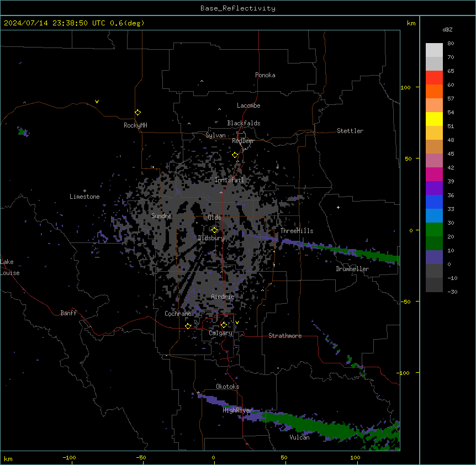The height and width of the screenshot is (465, 476).
Task: Click the yellow marker between Olds and Didsbury
Action: (215, 230)
